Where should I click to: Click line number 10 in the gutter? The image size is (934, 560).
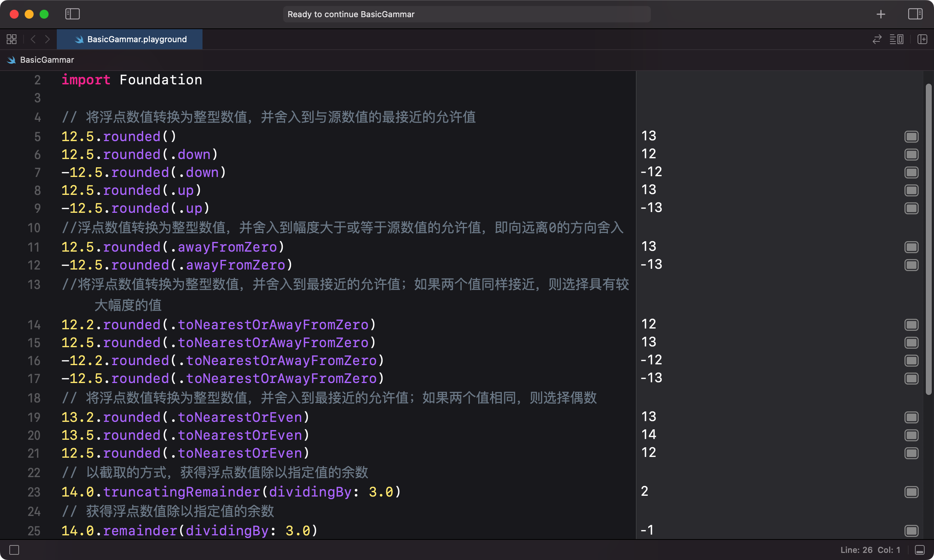pos(34,228)
